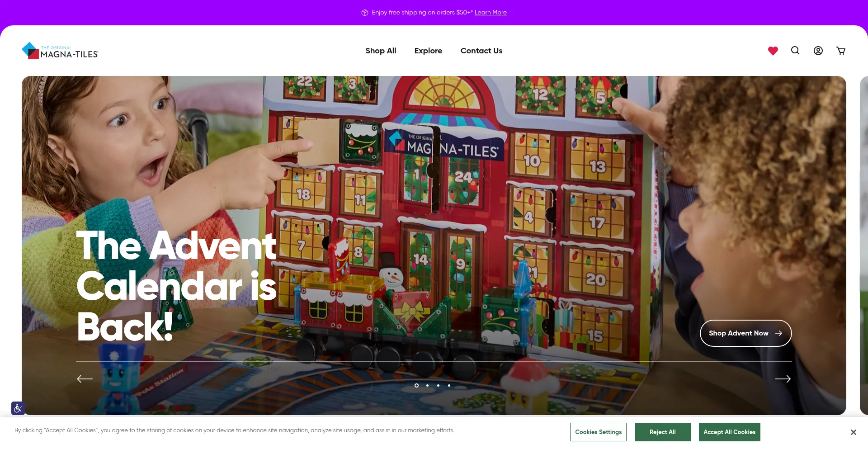Open Cookies Settings

pos(598,432)
